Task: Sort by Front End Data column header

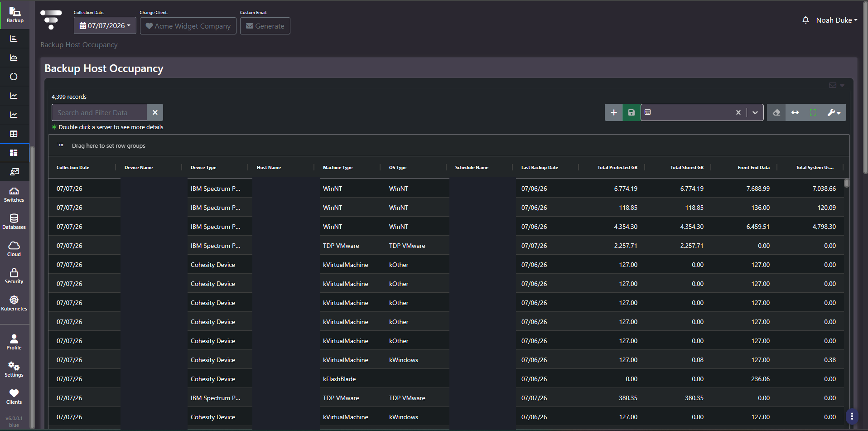Action: (753, 167)
